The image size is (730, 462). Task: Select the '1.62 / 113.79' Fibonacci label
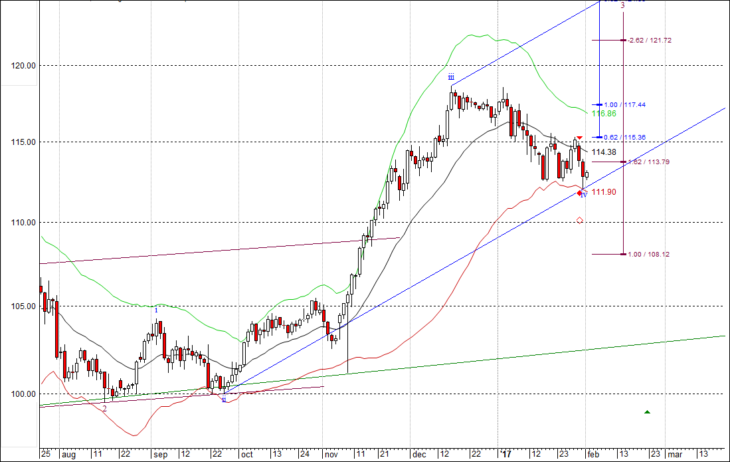[x=649, y=162]
